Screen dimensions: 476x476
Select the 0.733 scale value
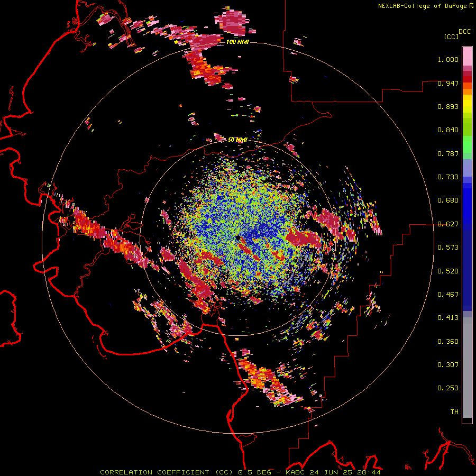pos(448,177)
